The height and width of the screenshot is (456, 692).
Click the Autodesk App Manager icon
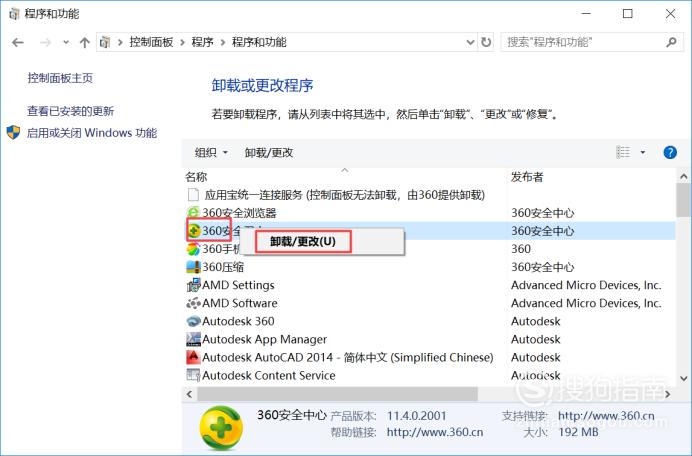pyautogui.click(x=193, y=339)
